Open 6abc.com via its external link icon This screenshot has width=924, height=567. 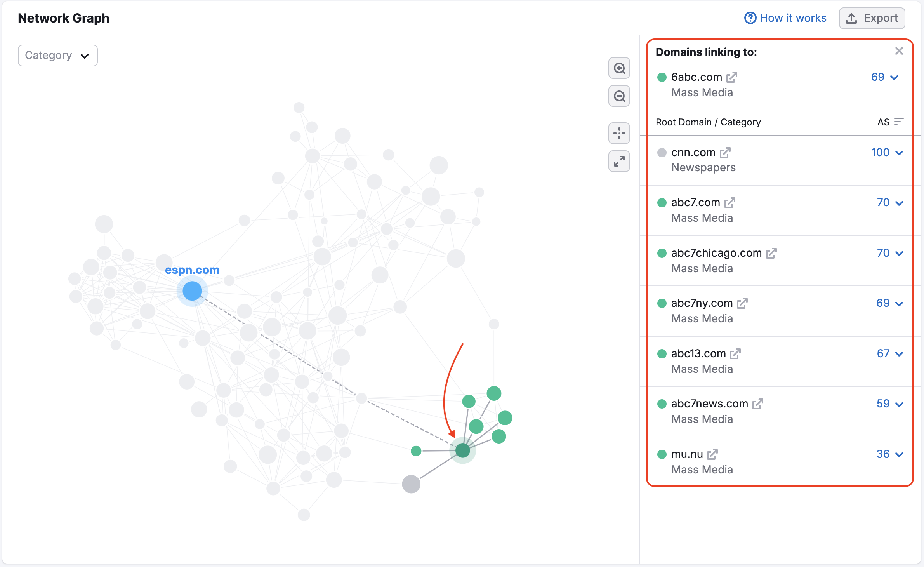[x=732, y=77]
